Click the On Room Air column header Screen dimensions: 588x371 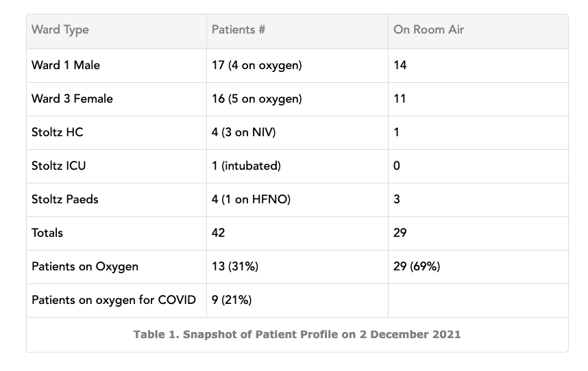pos(478,31)
